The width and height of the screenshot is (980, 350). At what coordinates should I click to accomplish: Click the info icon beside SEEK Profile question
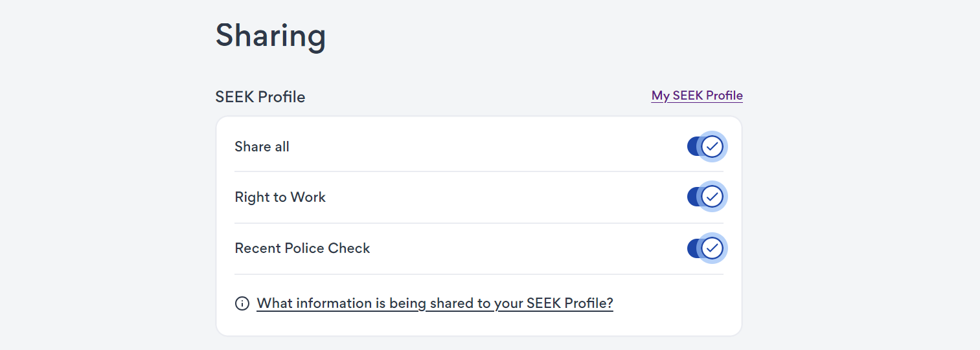point(242,303)
